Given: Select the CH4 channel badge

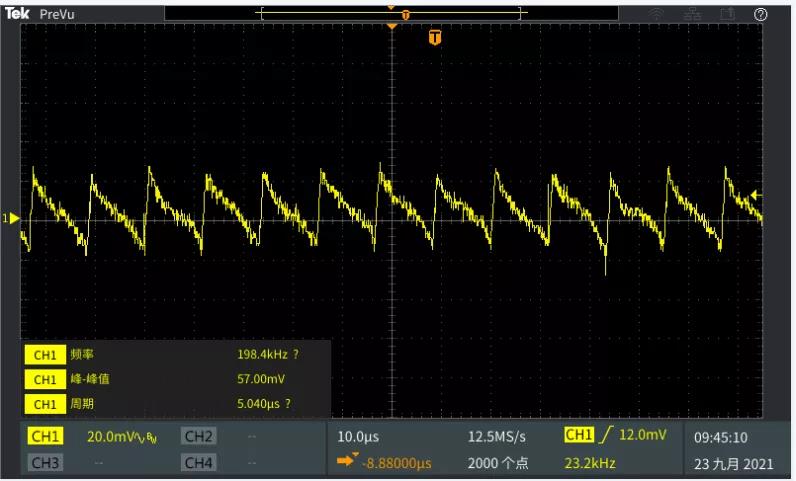Looking at the screenshot, I should click(198, 463).
